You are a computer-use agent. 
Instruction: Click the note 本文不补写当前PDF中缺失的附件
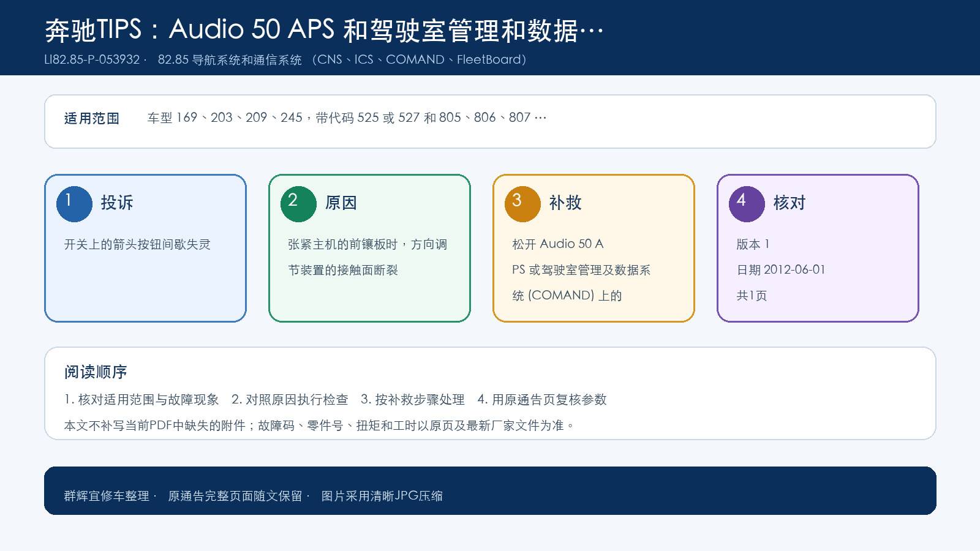(x=155, y=425)
